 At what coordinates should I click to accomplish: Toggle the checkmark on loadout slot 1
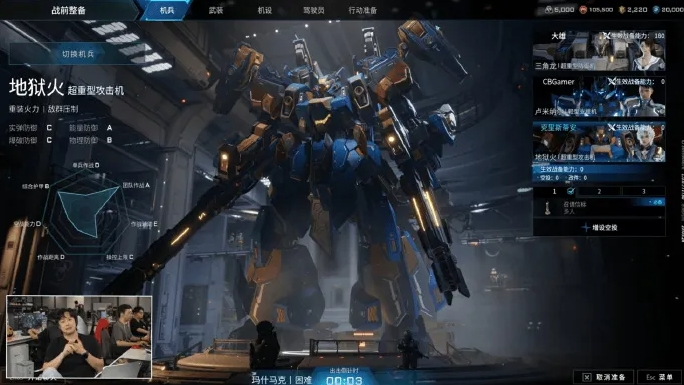[570, 191]
